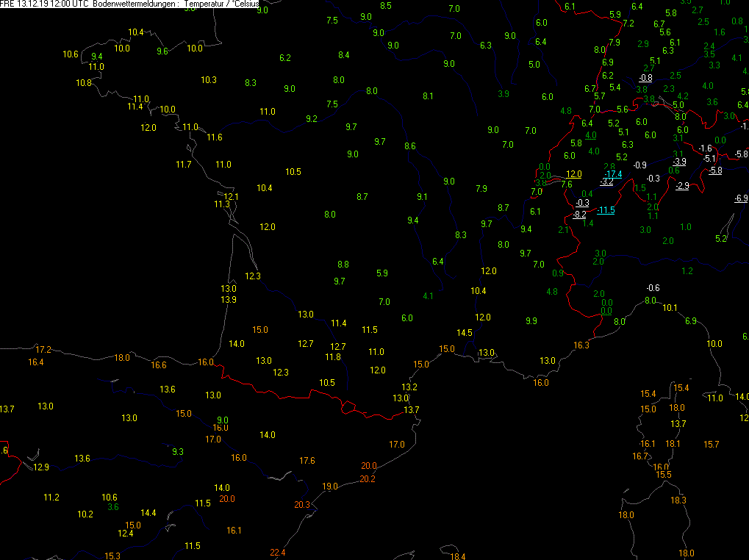Viewport: 749px width, 560px height.
Task: Select the 17.2 reading on the left edge
Action: tap(43, 349)
